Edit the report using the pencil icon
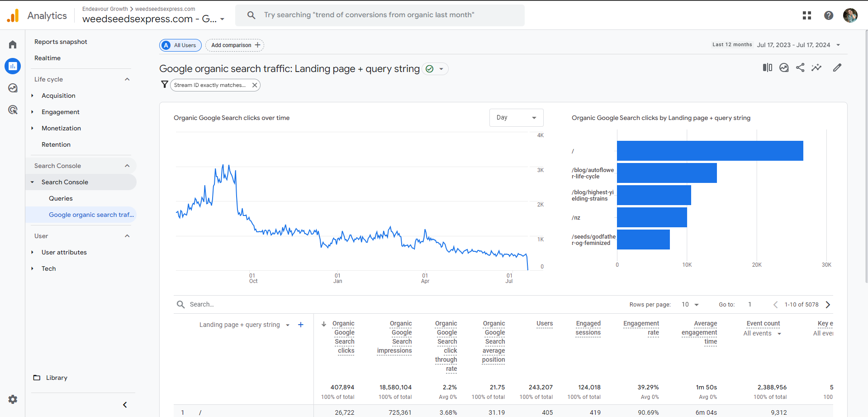868x417 pixels. pos(837,67)
